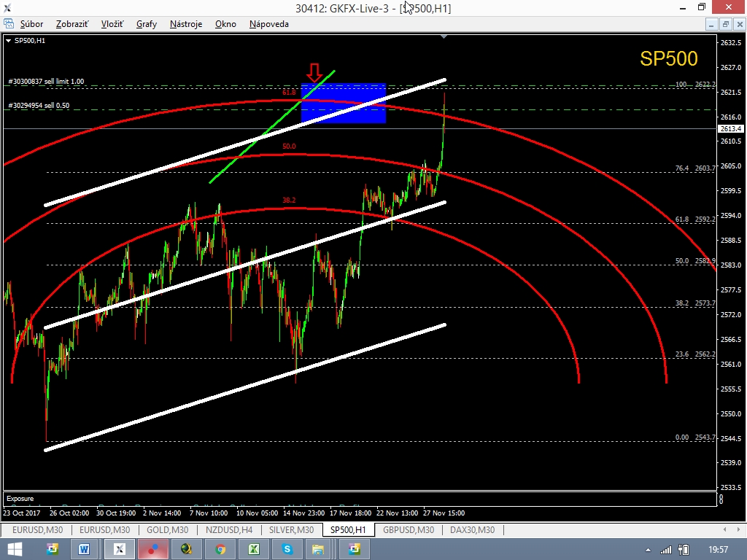Click the network signal tray icon
Screen dimensions: 747x560
666,550
